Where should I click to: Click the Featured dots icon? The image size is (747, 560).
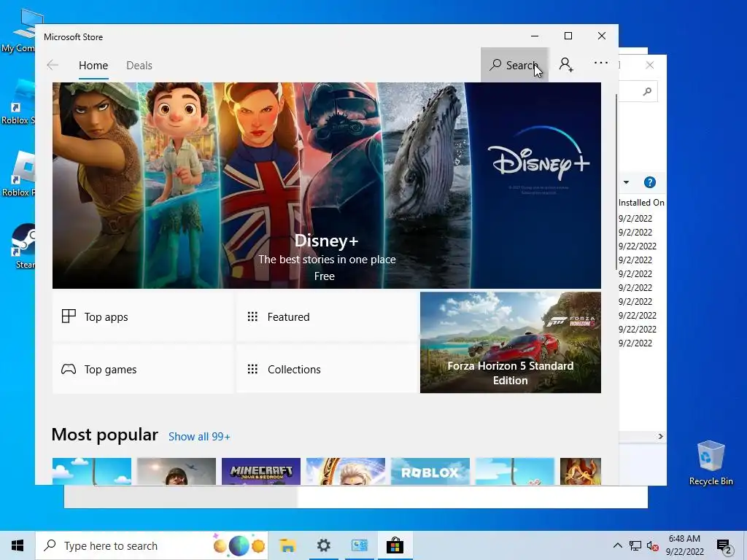pyautogui.click(x=252, y=316)
